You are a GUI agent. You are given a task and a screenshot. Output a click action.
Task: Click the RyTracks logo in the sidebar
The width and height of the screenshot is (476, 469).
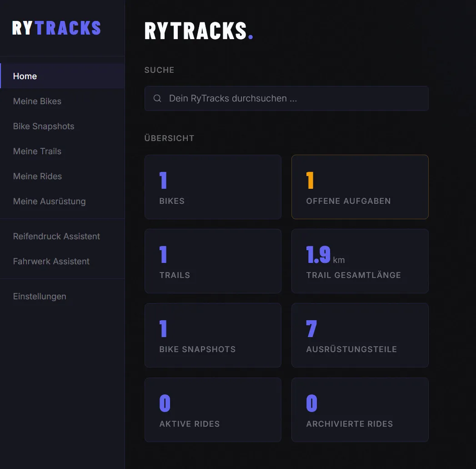coord(56,28)
